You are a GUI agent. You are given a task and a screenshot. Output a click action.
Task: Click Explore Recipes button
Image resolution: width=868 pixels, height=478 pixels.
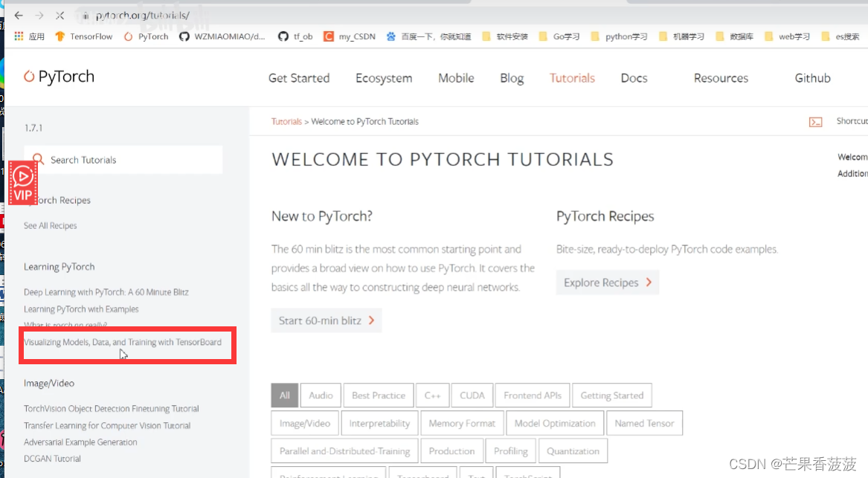coord(607,282)
